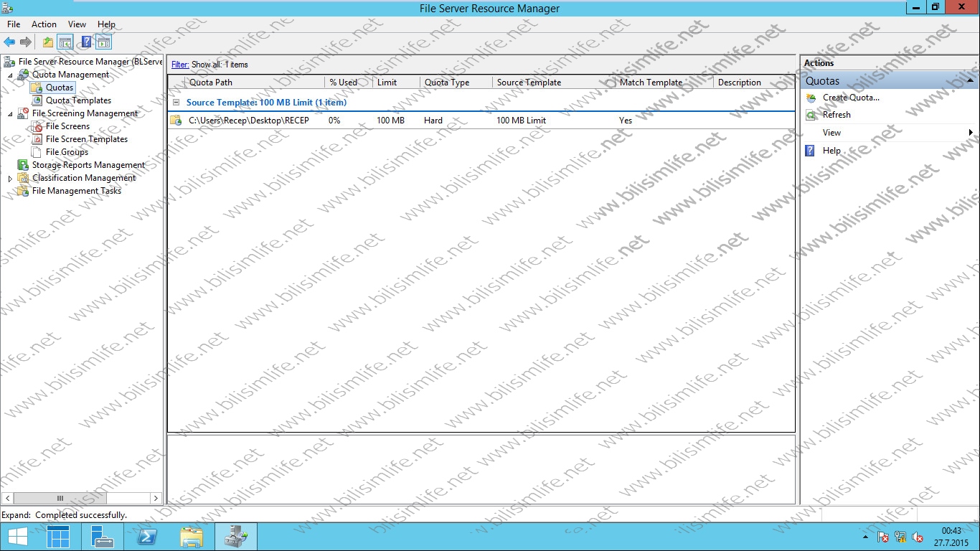Open the View menu in menu bar
The width and height of the screenshot is (980, 551).
[x=77, y=24]
